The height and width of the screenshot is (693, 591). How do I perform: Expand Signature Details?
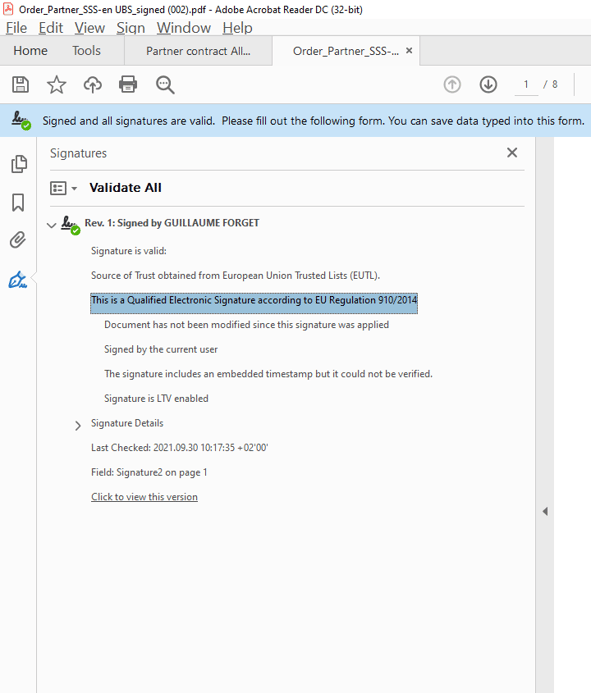78,426
